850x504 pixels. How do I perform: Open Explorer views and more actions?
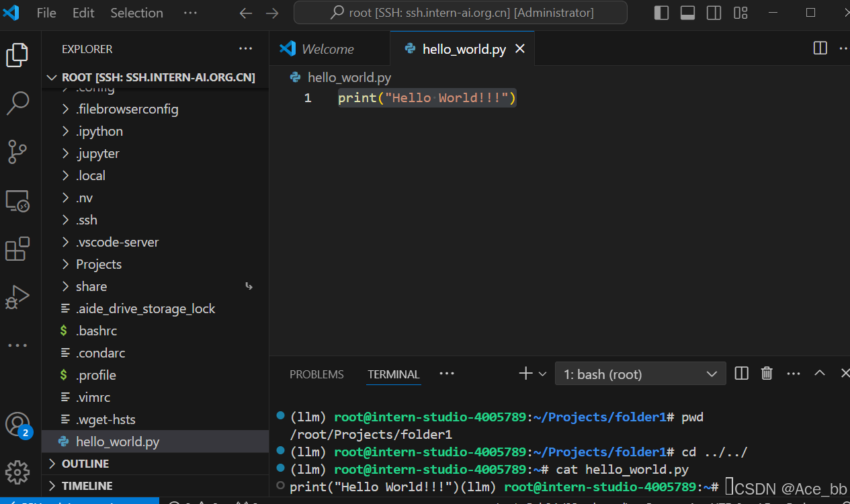coord(246,49)
